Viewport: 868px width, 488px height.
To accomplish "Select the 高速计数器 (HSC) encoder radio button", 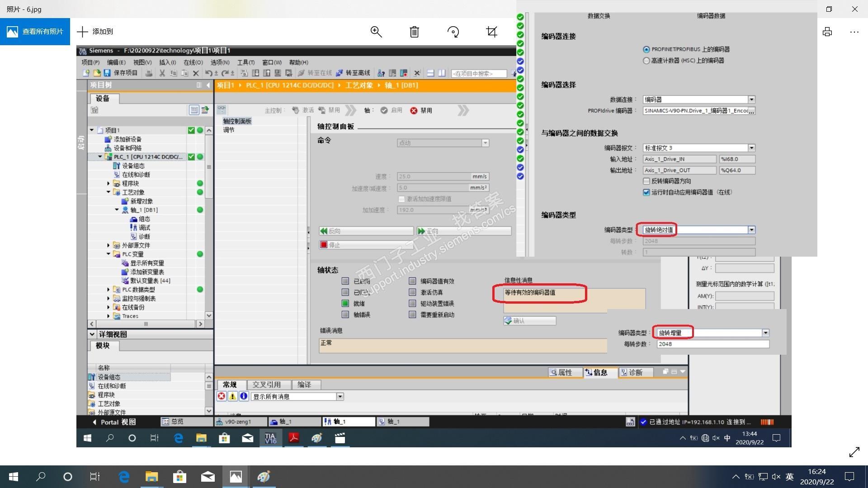I will [x=646, y=61].
